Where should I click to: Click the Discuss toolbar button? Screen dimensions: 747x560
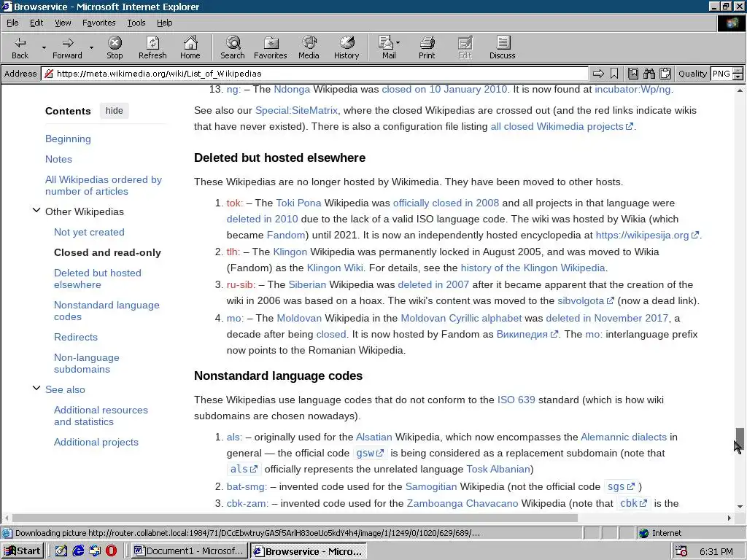[x=502, y=47]
